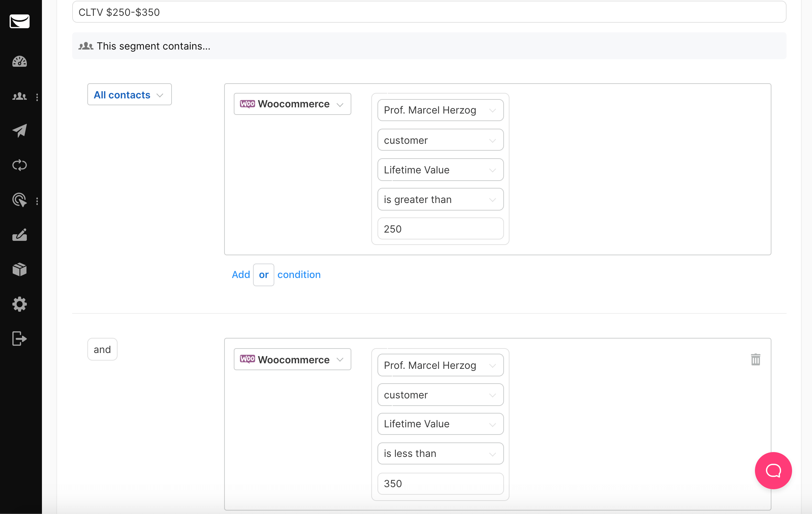Click the contacts people icon in sidebar

coord(20,97)
